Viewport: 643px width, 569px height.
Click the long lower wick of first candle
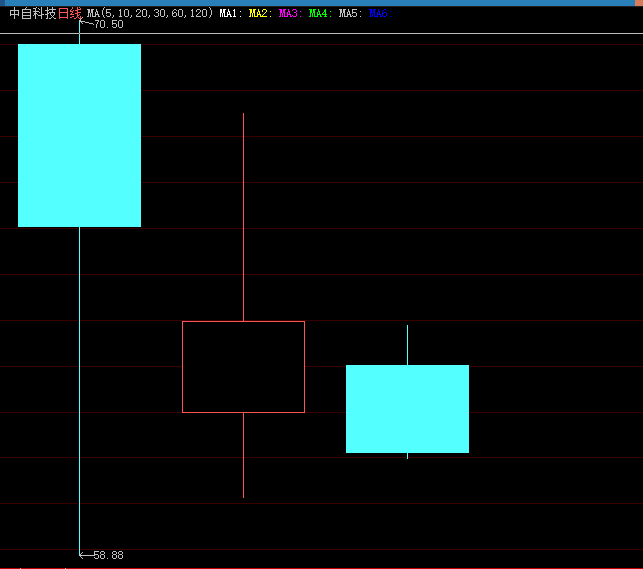pos(79,390)
